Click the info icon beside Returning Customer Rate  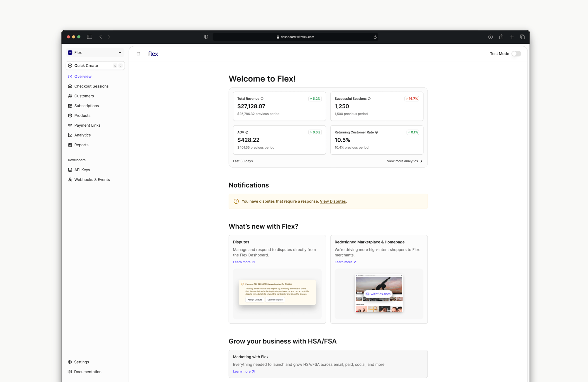[376, 132]
